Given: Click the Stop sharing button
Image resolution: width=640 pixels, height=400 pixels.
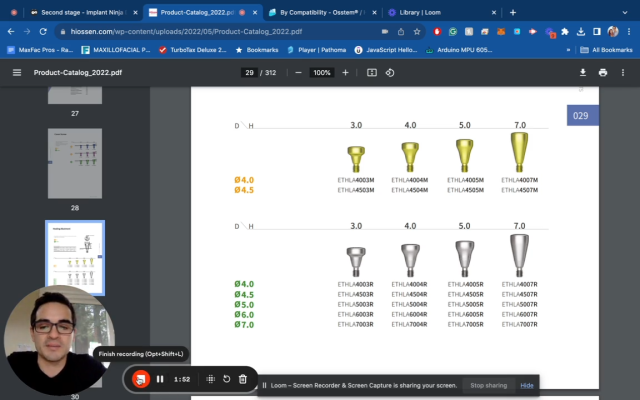Looking at the screenshot, I should click(489, 385).
